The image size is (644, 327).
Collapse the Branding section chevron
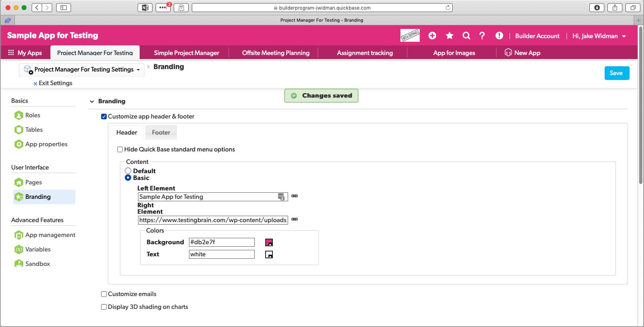pyautogui.click(x=92, y=102)
